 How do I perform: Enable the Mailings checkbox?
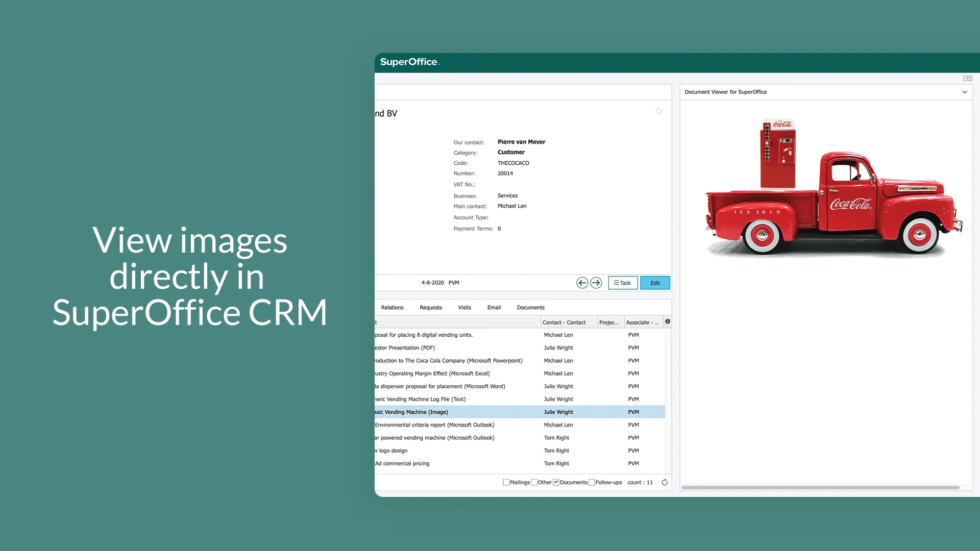point(506,482)
